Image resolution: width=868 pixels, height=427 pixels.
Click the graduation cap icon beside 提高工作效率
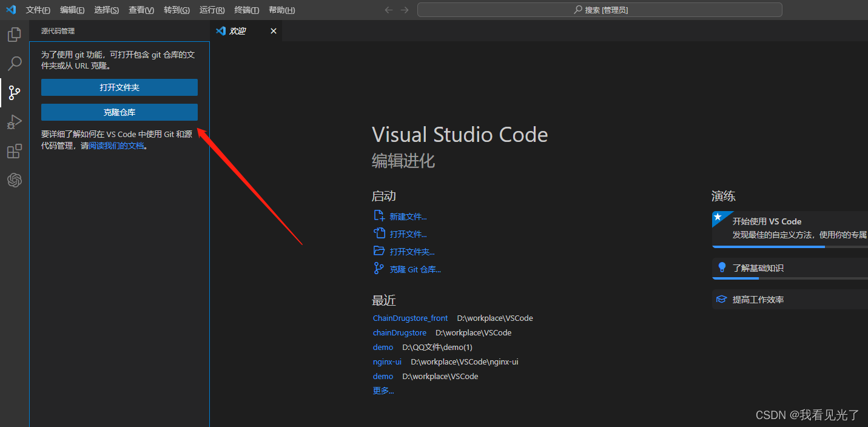(722, 299)
